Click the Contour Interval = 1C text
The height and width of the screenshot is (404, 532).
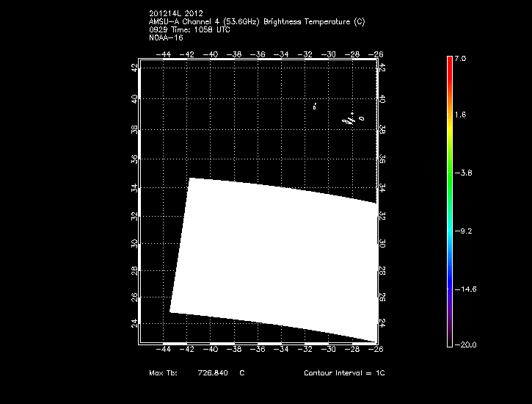coord(344,374)
